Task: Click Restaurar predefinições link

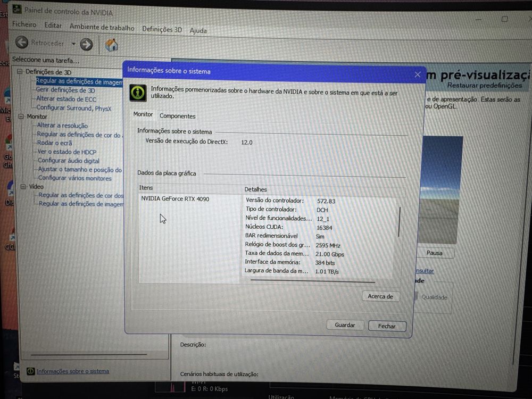Action: click(x=485, y=86)
